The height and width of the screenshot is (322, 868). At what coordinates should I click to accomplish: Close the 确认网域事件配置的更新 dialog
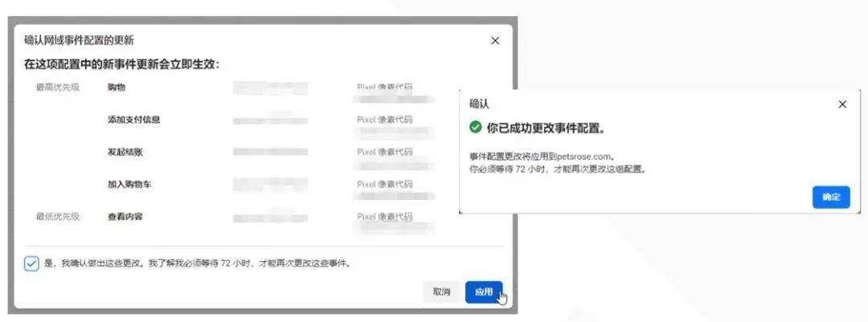coord(495,40)
